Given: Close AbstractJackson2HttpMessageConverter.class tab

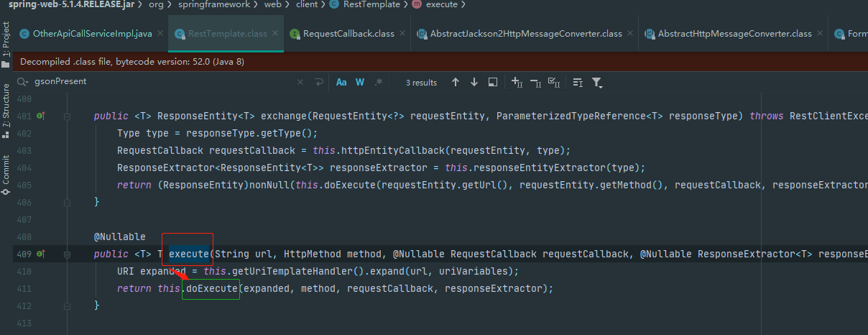Looking at the screenshot, I should [630, 34].
